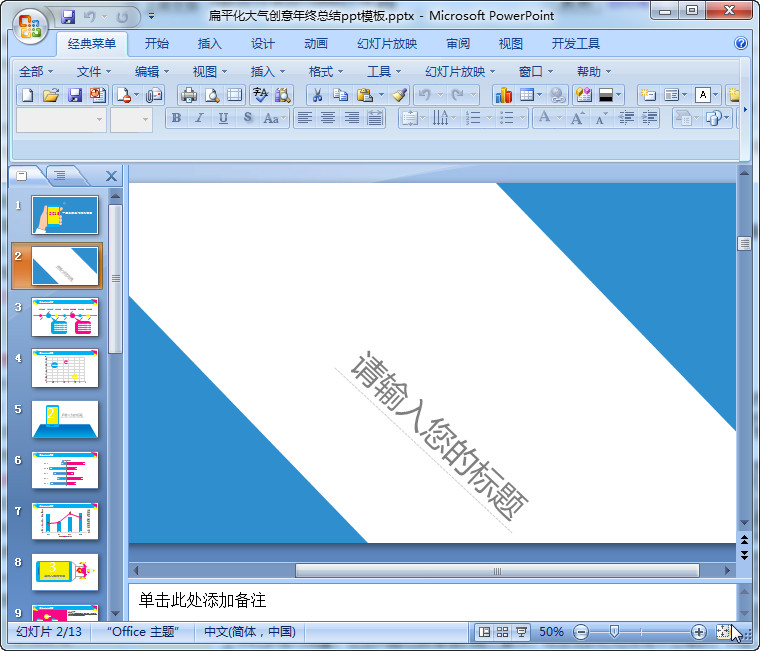Viewport: 760px width, 651px height.
Task: Go to previous slide arrows
Action: (744, 540)
